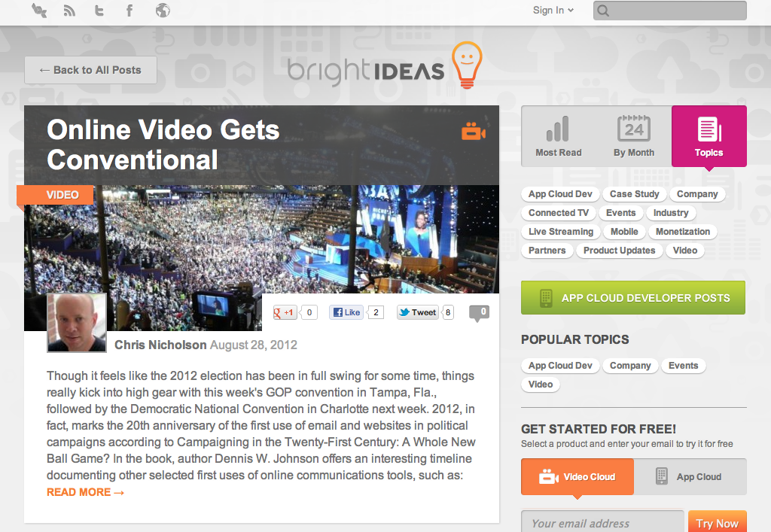Viewport: 771px width, 532px height.
Task: Switch to the Most Read tab
Action: point(559,136)
